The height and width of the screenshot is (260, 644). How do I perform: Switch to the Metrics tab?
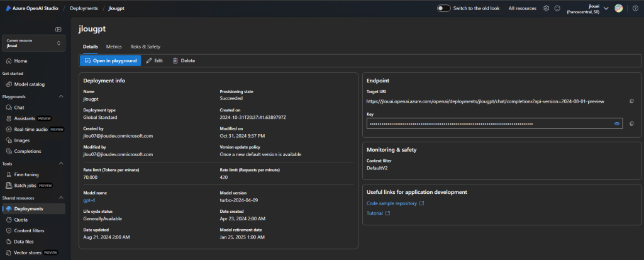[114, 47]
